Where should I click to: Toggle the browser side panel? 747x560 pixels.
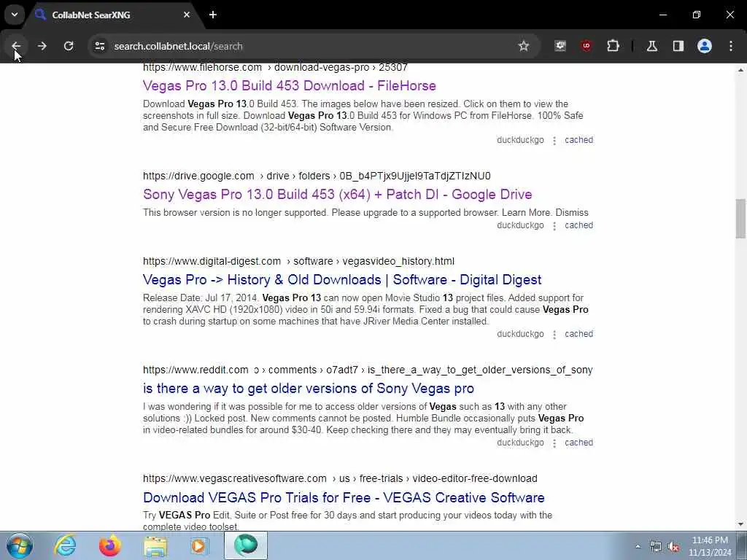pyautogui.click(x=678, y=46)
